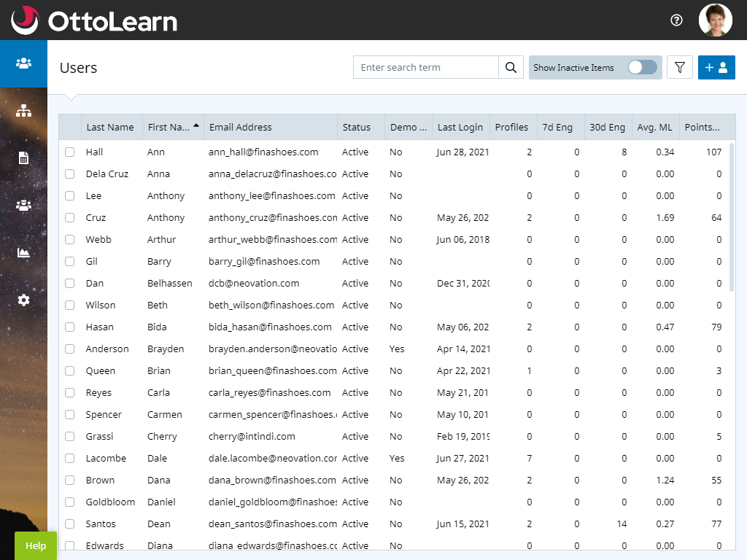Click the search magnifier button
The width and height of the screenshot is (747, 560).
click(x=511, y=67)
